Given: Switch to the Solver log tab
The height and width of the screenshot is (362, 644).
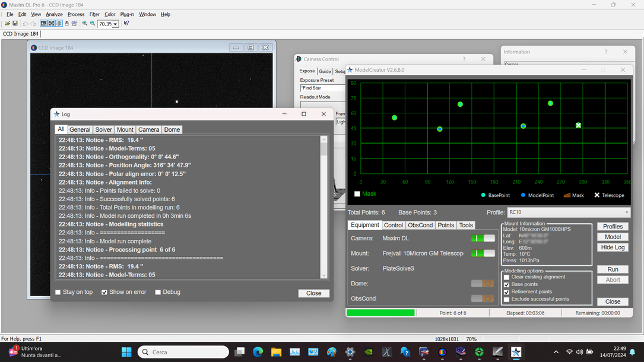Looking at the screenshot, I should pos(103,129).
